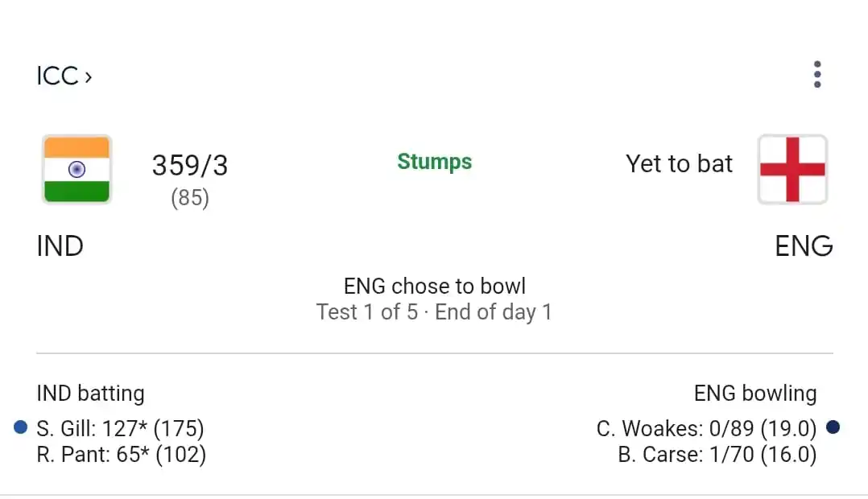The height and width of the screenshot is (499, 868).
Task: Tap India's score 359/3
Action: [190, 166]
